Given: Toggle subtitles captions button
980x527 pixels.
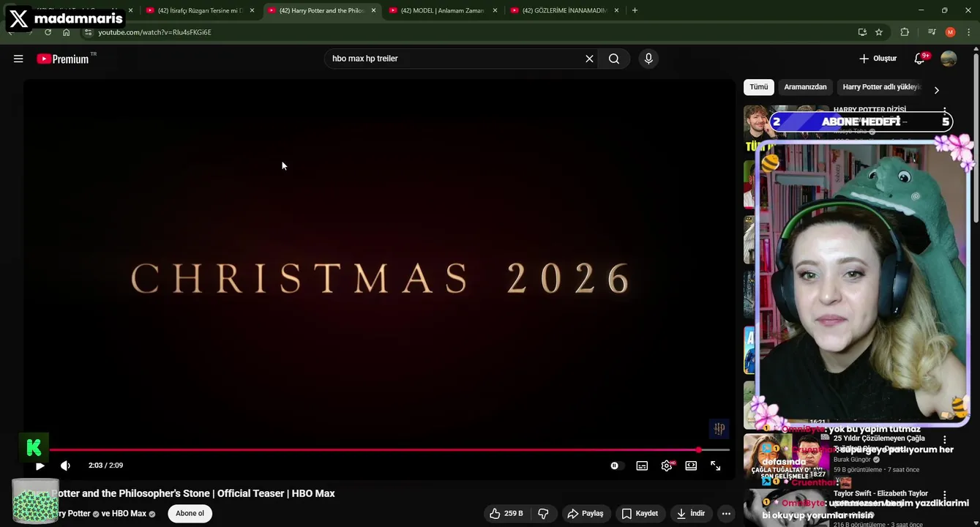Looking at the screenshot, I should click(x=642, y=466).
